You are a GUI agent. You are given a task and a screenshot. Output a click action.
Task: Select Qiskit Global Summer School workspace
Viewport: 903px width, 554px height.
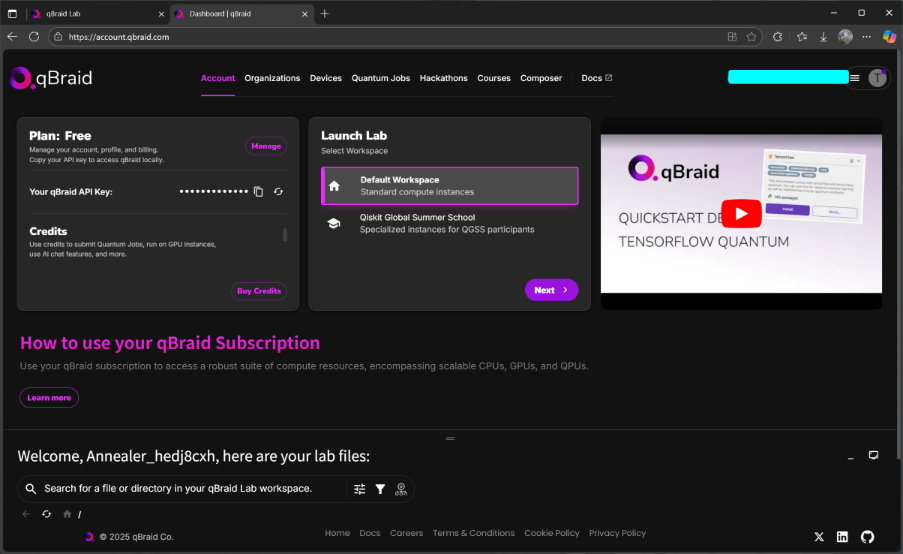coord(450,223)
